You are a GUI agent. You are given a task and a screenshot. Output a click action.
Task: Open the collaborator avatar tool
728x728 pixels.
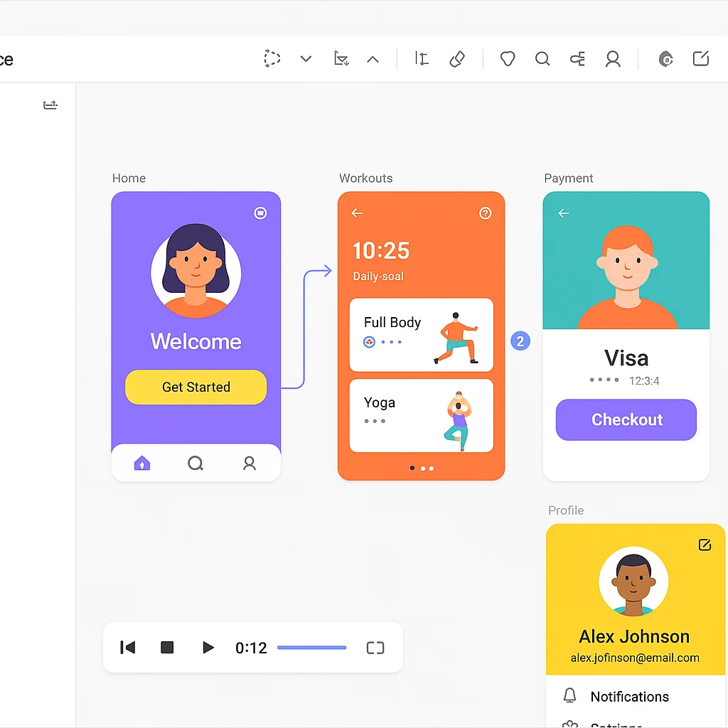pyautogui.click(x=613, y=59)
